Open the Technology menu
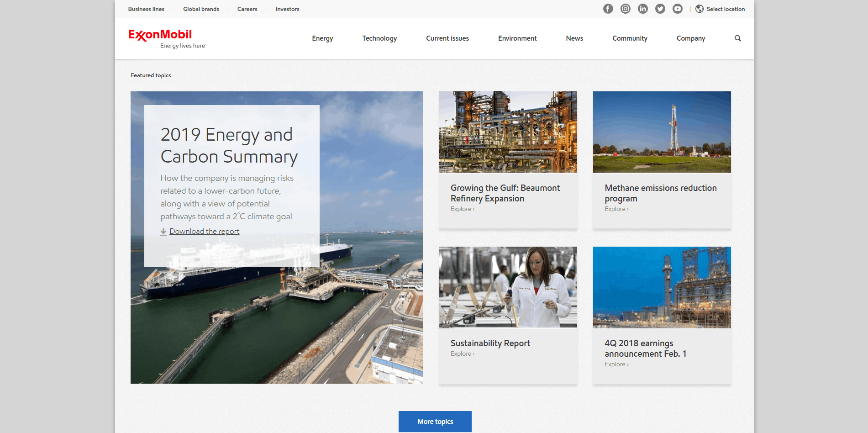 pos(379,38)
